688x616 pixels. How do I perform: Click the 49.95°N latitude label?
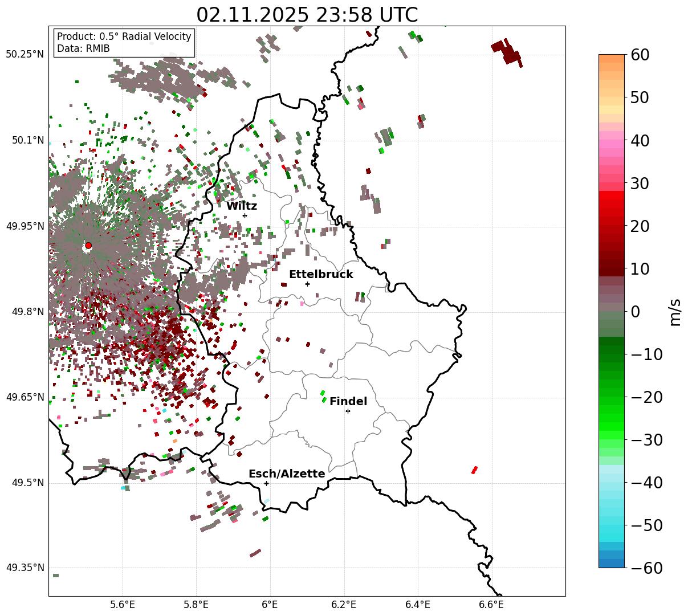click(x=25, y=226)
